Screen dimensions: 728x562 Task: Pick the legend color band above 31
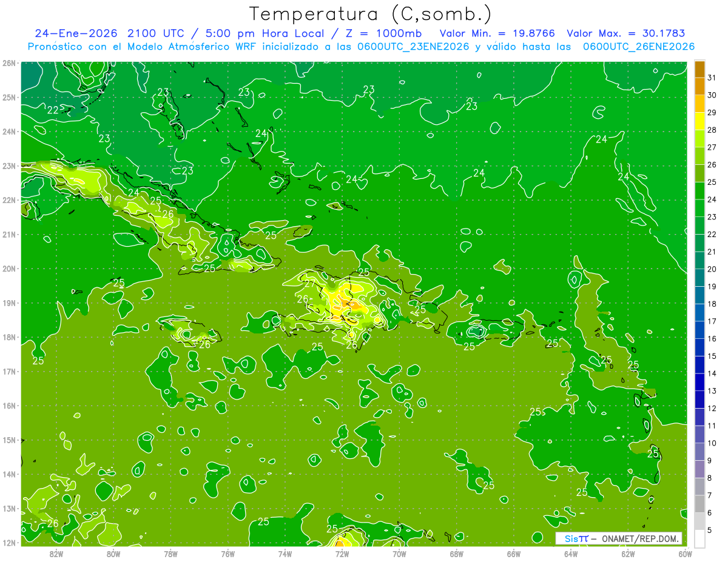point(699,69)
